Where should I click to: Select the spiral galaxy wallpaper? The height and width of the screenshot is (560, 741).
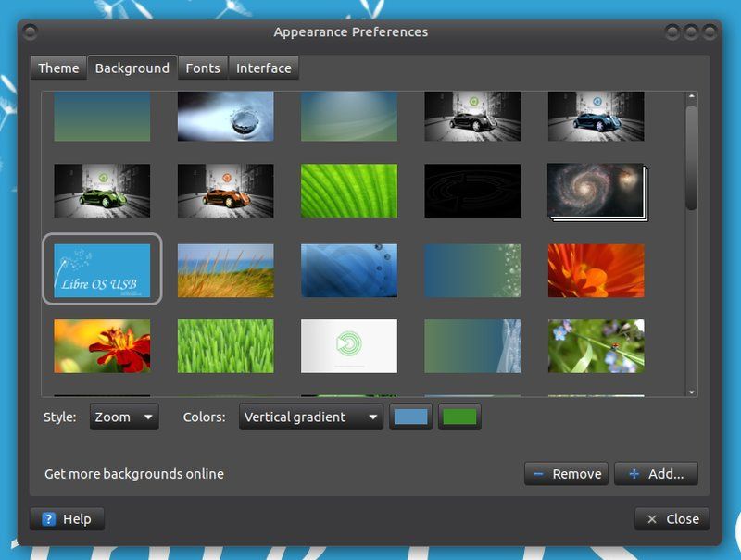pos(594,192)
